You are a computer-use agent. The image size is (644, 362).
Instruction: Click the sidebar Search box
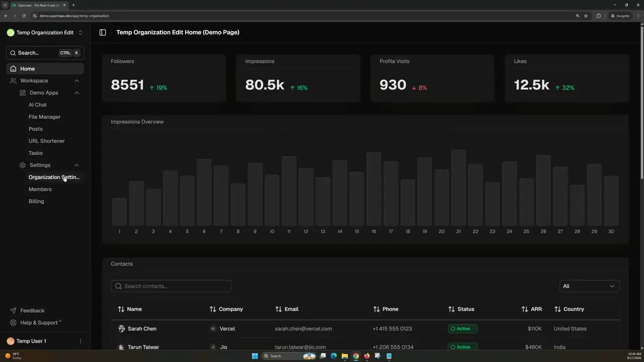45,53
